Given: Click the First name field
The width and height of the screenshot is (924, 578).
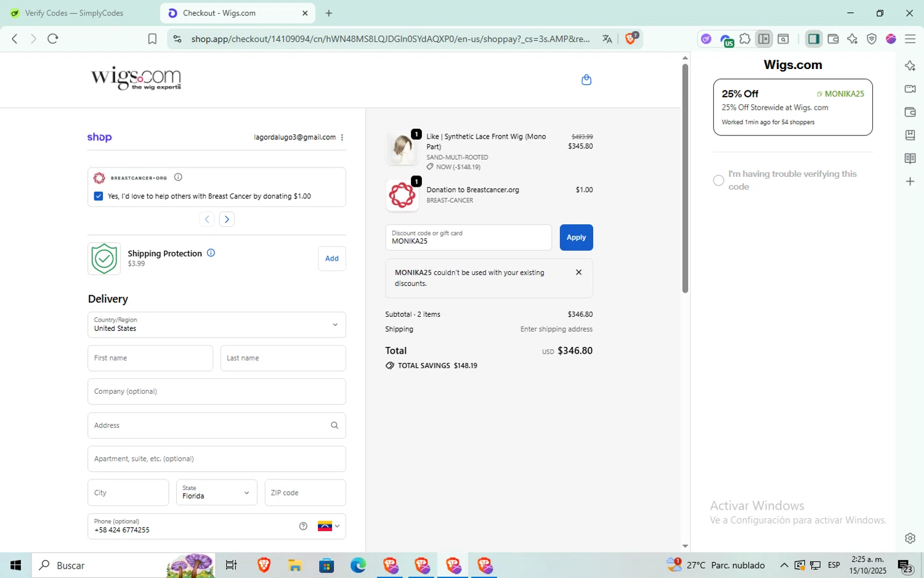Looking at the screenshot, I should tap(150, 358).
